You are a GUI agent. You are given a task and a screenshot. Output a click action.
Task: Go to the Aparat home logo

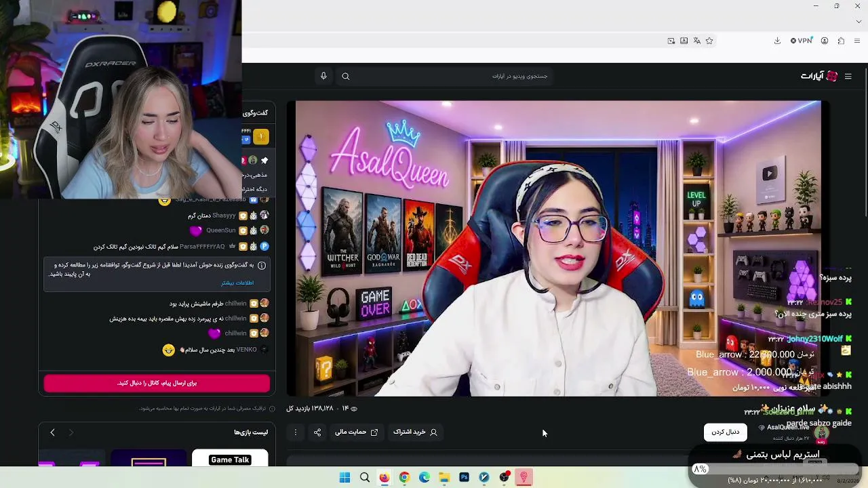click(x=819, y=77)
